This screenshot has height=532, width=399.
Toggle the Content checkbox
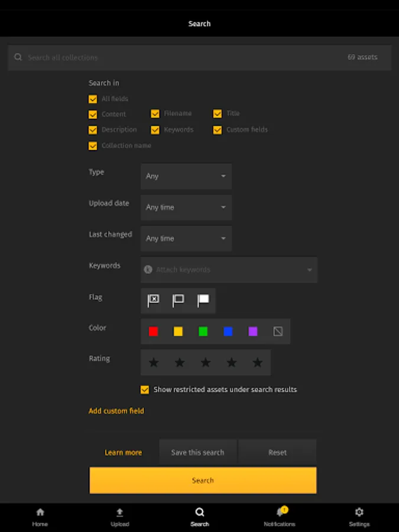[x=93, y=114]
